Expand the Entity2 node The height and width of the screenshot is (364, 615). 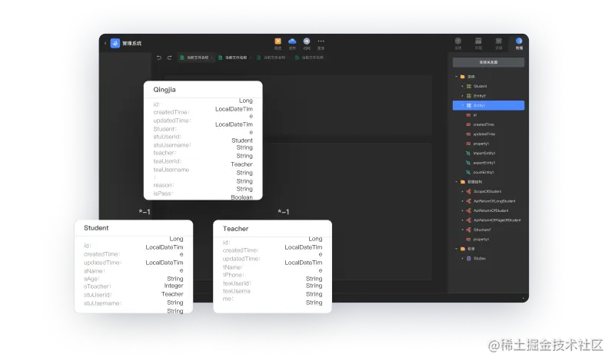coord(463,96)
